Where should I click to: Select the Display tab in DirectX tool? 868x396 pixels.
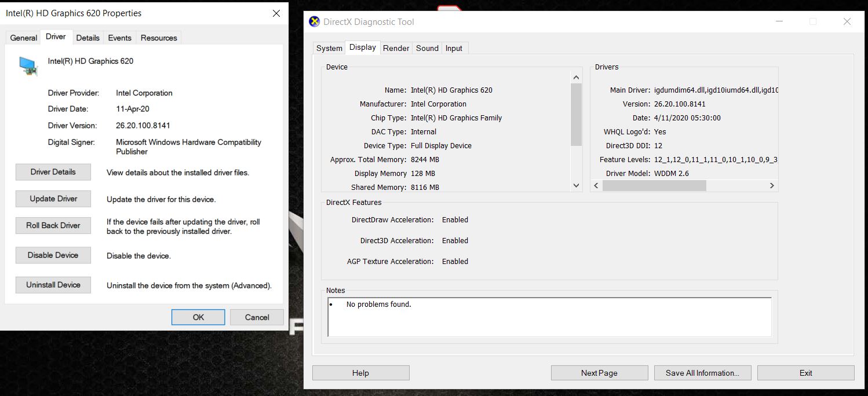363,47
